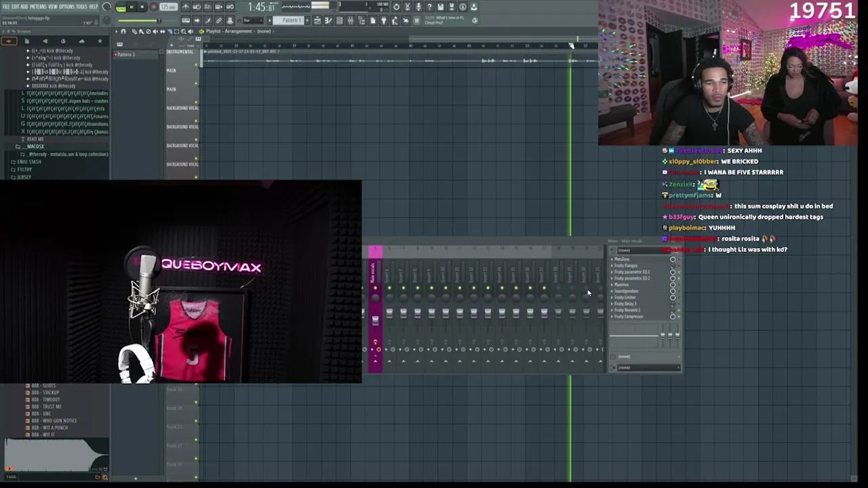Click the view channel rack toolbar icon
This screenshot has height=488, width=868.
[339, 20]
